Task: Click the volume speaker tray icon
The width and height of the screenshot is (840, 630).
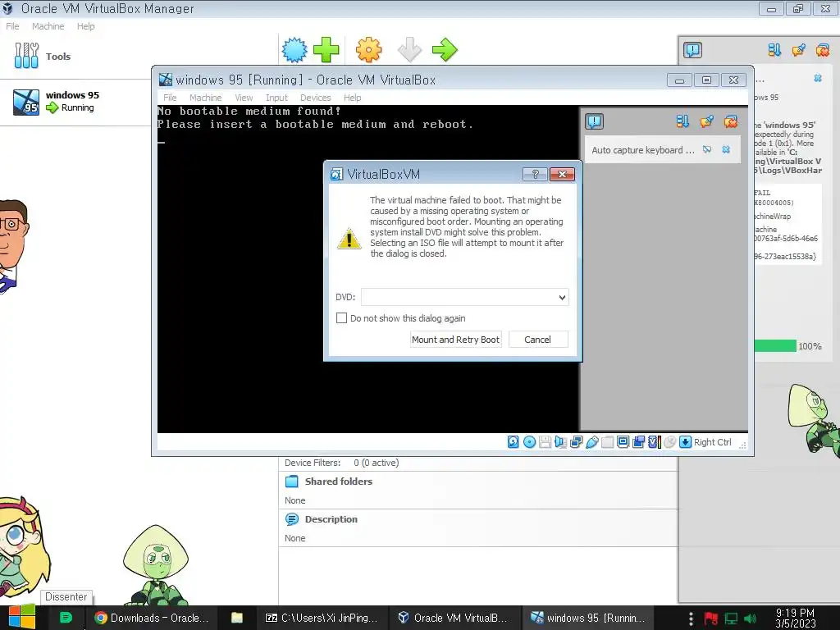Action: [x=750, y=619]
